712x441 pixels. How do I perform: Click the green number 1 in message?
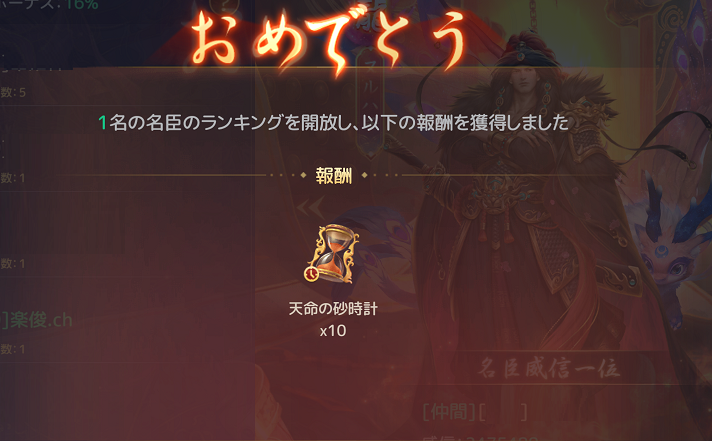point(103,123)
